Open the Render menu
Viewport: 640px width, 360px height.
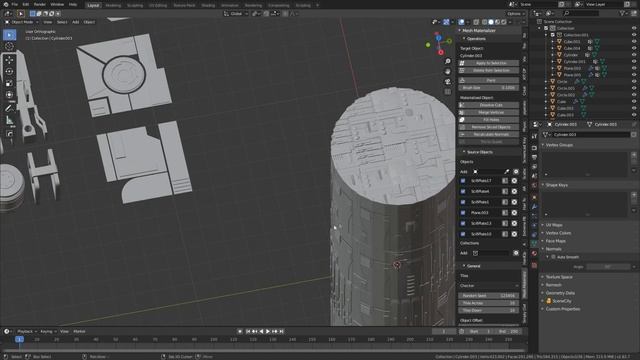pos(40,4)
